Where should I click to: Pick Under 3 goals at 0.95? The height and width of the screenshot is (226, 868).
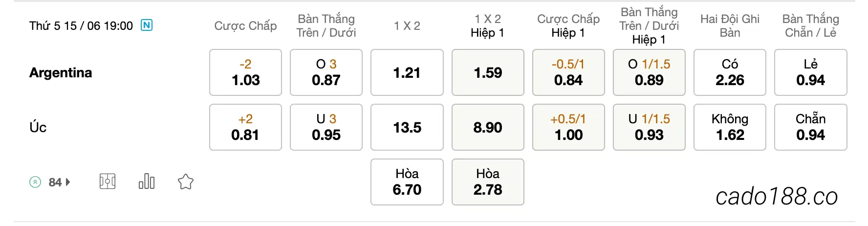pos(326,127)
